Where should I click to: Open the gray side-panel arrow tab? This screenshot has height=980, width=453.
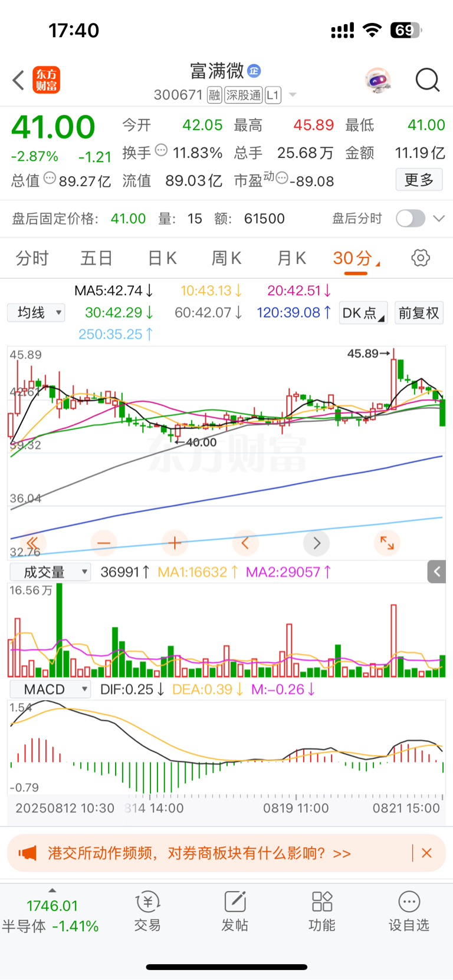pyautogui.click(x=436, y=572)
